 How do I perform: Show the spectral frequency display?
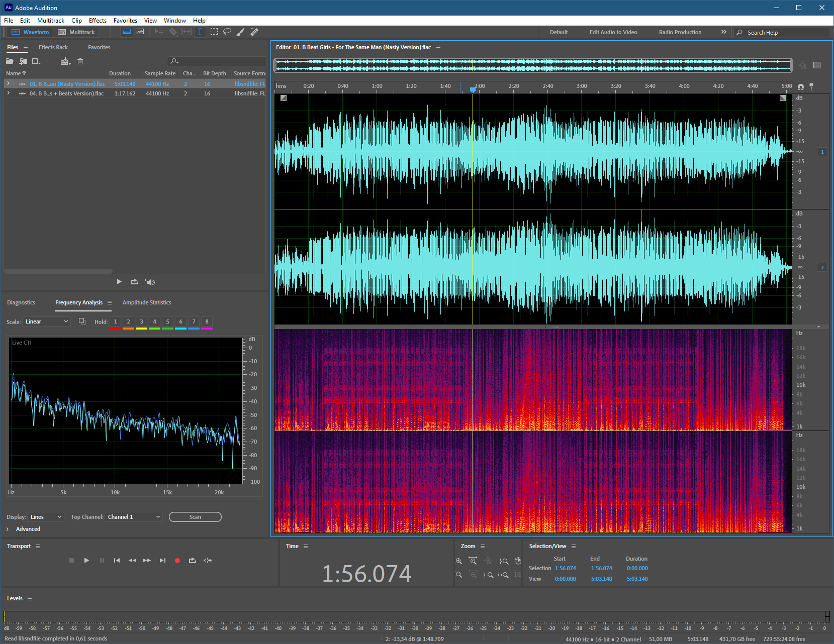click(x=127, y=32)
